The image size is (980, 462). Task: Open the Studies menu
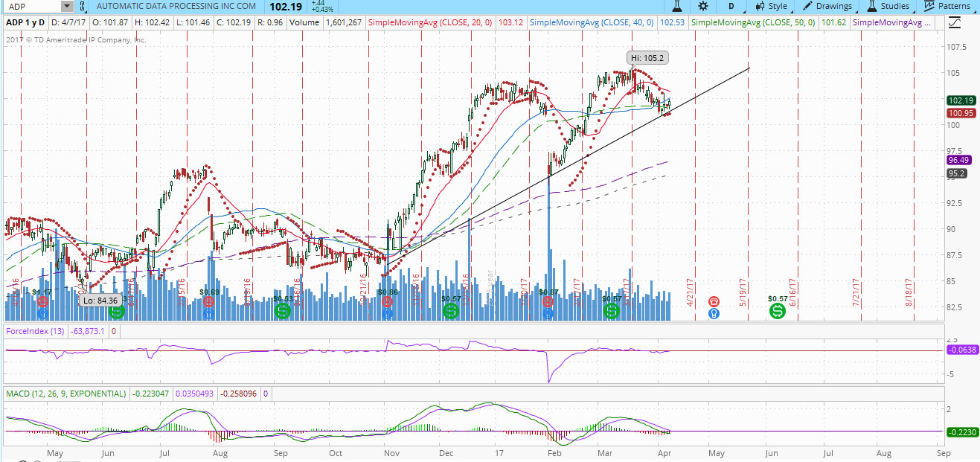tap(888, 6)
